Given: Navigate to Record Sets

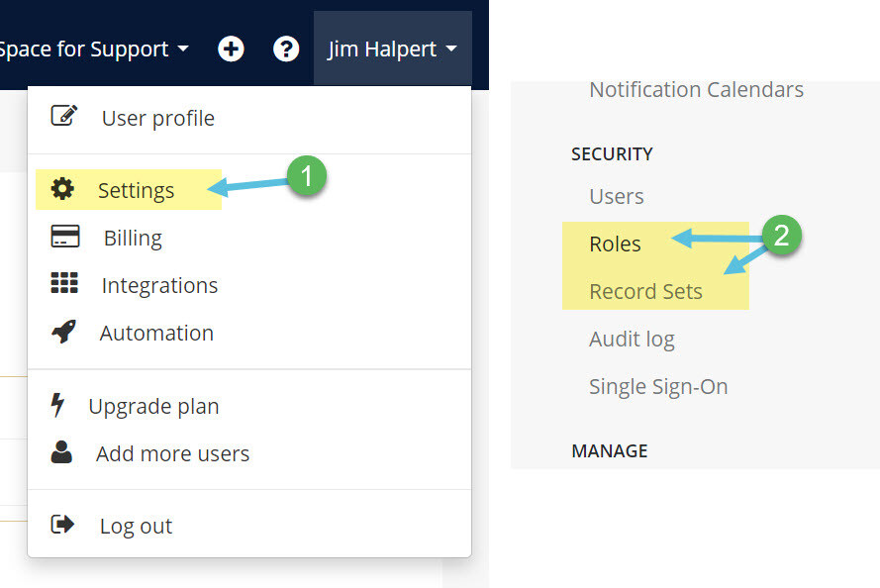Looking at the screenshot, I should 645,291.
